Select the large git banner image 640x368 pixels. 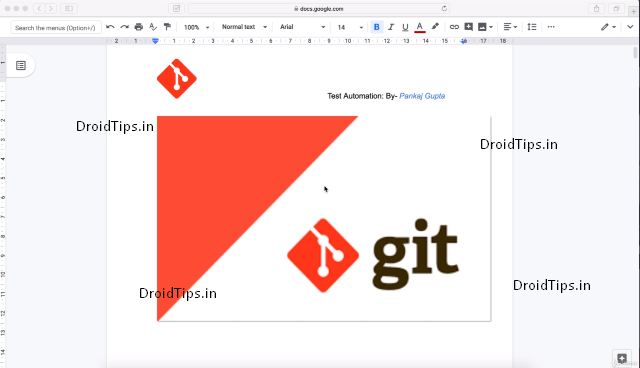(x=324, y=219)
